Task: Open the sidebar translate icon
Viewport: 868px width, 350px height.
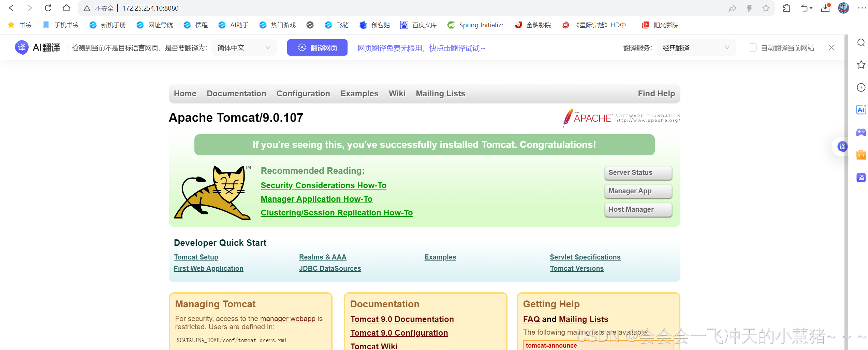Action: point(861,178)
